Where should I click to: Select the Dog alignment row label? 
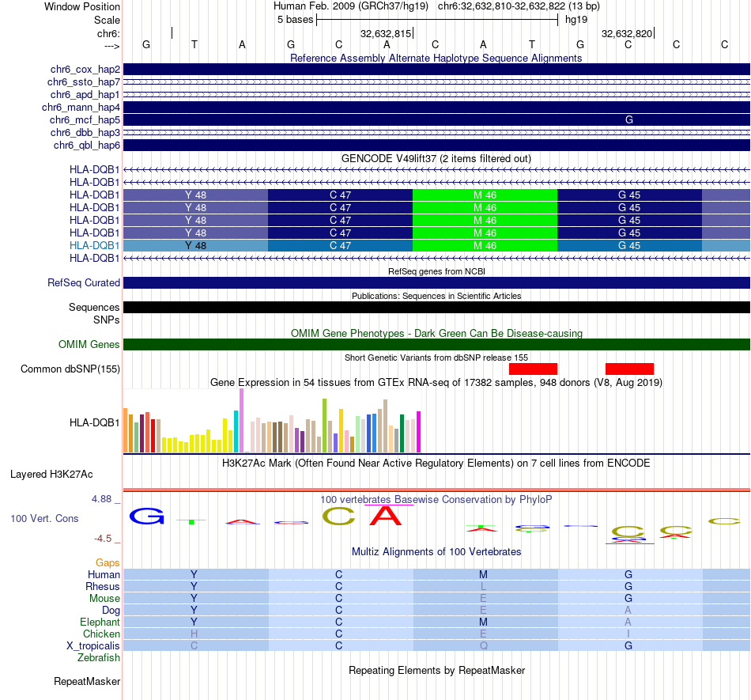click(x=111, y=611)
